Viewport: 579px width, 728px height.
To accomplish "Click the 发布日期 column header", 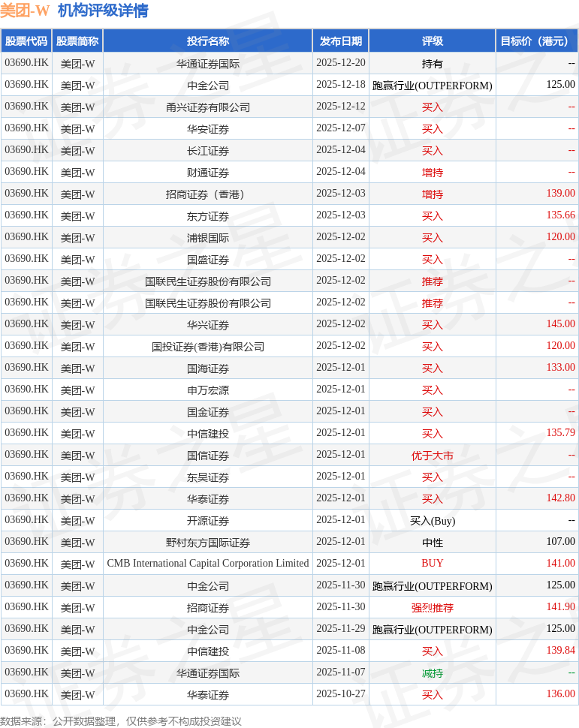I will 341,41.
